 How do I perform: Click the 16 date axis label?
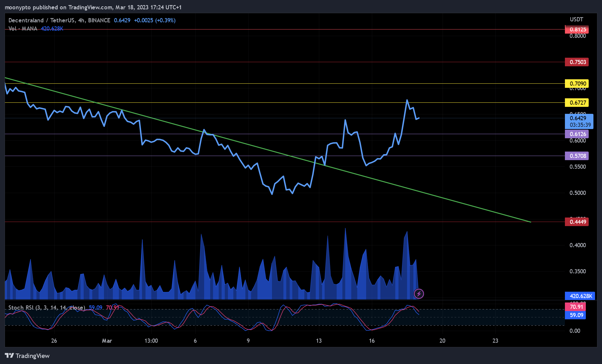[x=372, y=341]
